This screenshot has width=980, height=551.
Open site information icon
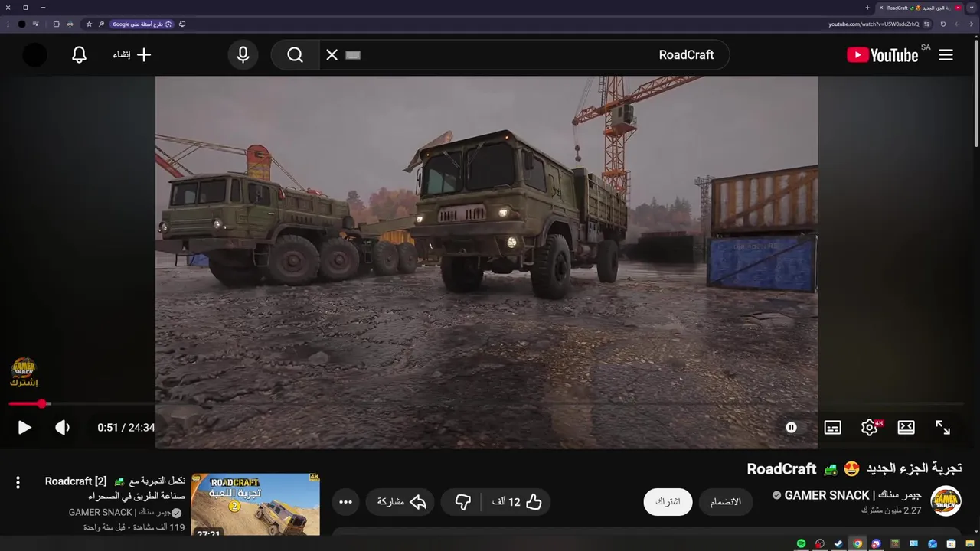pos(926,24)
